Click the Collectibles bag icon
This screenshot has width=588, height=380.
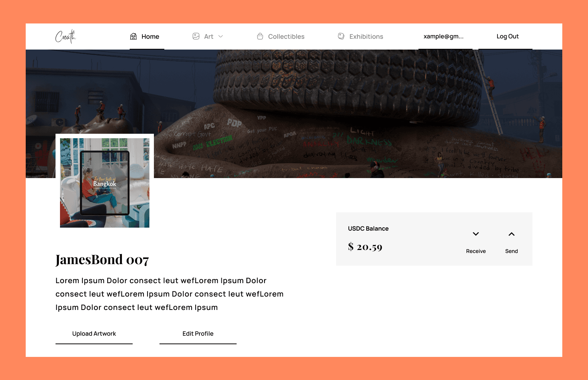pos(260,36)
